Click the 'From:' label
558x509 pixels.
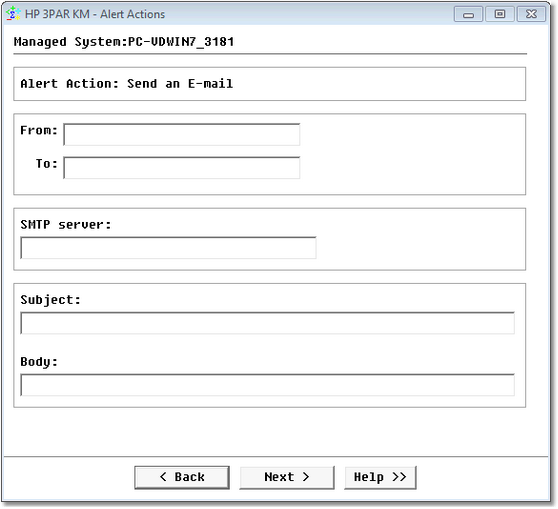pos(39,130)
